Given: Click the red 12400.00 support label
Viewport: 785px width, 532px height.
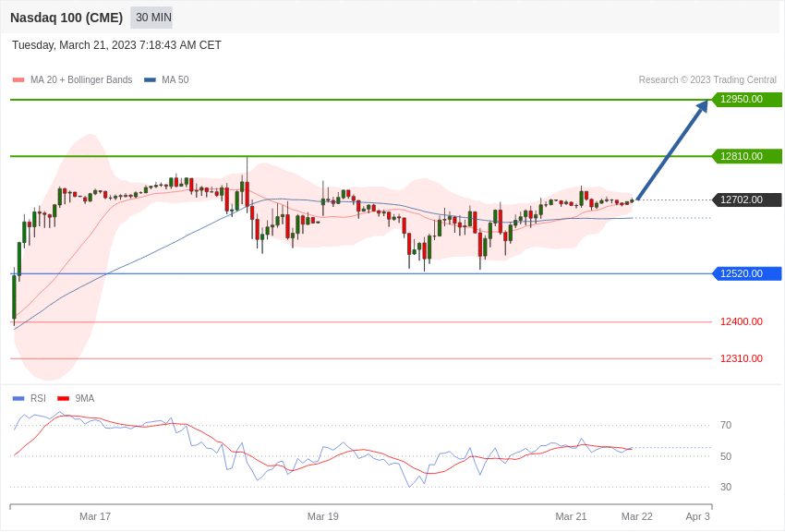Looking at the screenshot, I should pyautogui.click(x=741, y=321).
